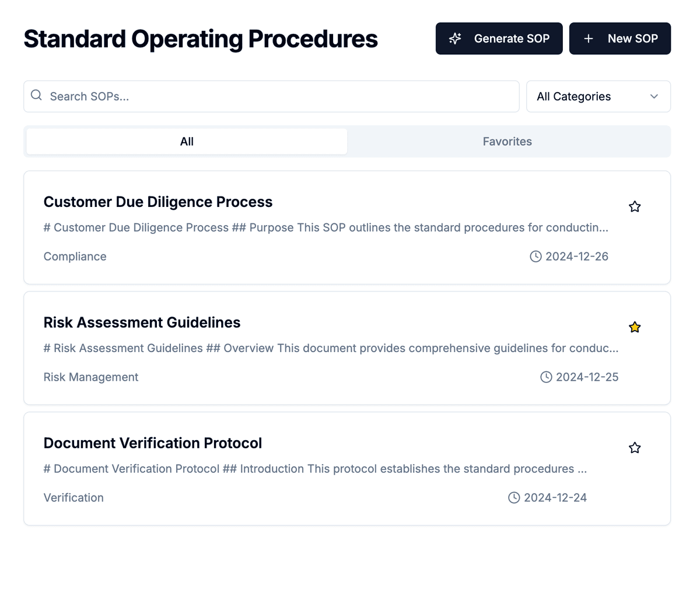Click the Search SOPs input field
The height and width of the screenshot is (594, 700).
(x=233, y=96)
